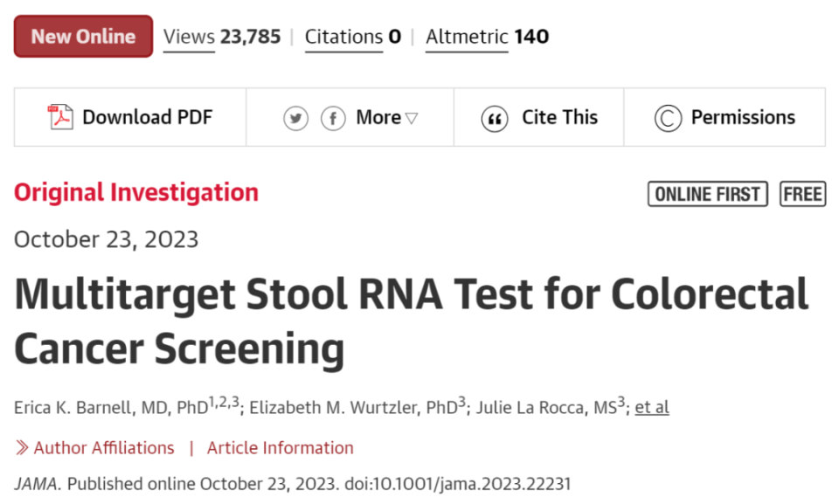
Task: Open the Citations metric tab
Action: click(352, 37)
